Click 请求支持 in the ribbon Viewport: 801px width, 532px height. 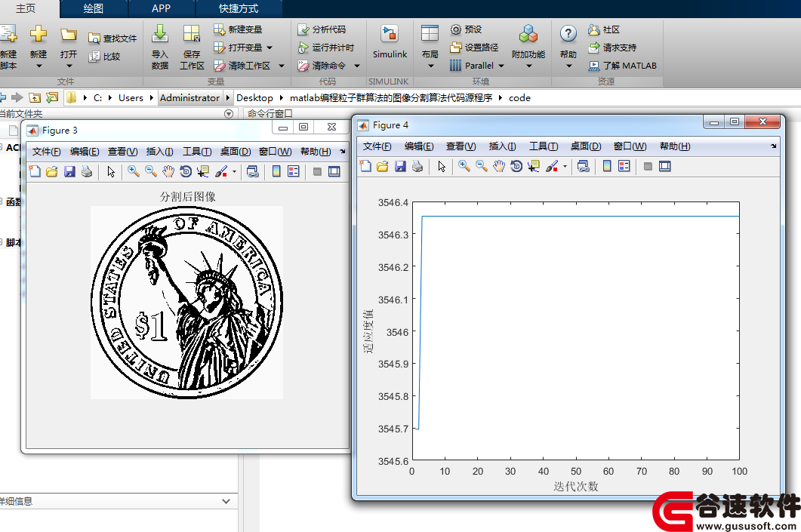(x=612, y=48)
